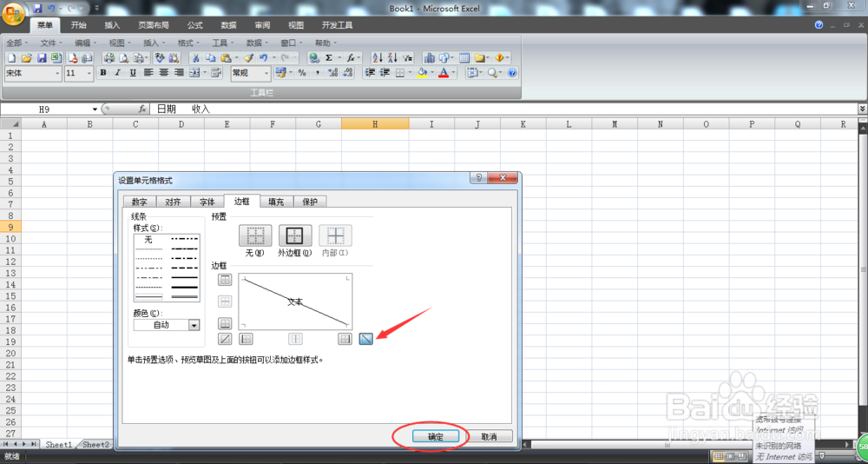The image size is (868, 464).
Task: Expand the formula bar chevron
Action: [863, 109]
